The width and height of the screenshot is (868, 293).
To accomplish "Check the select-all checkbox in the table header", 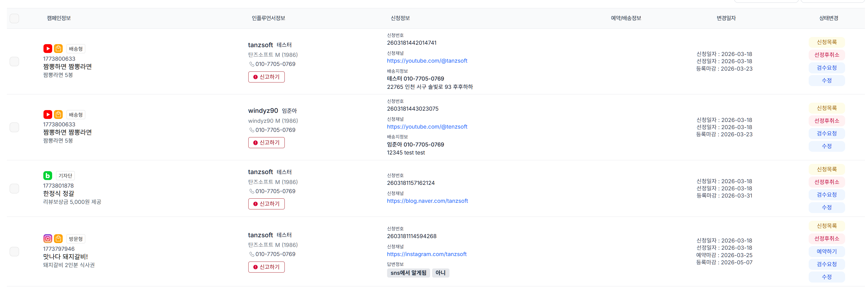I will (x=14, y=18).
